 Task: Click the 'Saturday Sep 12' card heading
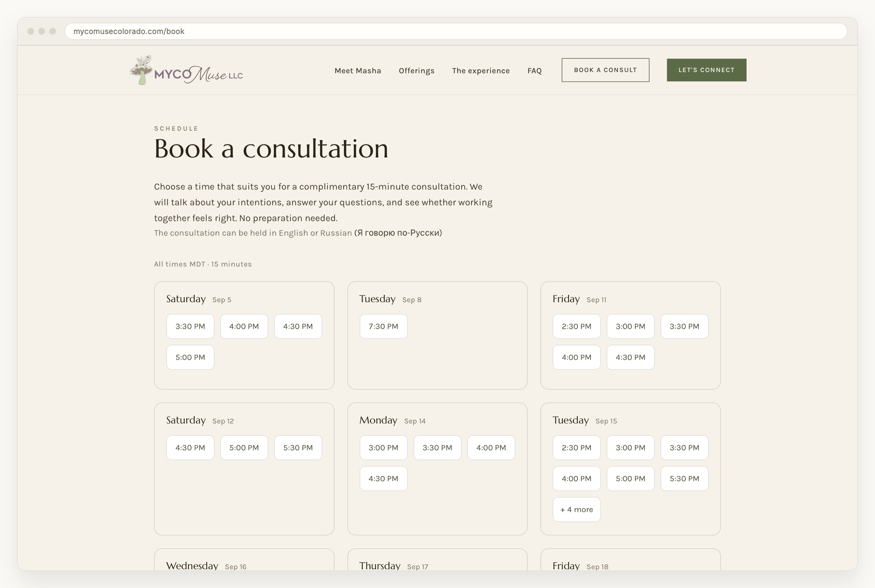pyautogui.click(x=200, y=420)
